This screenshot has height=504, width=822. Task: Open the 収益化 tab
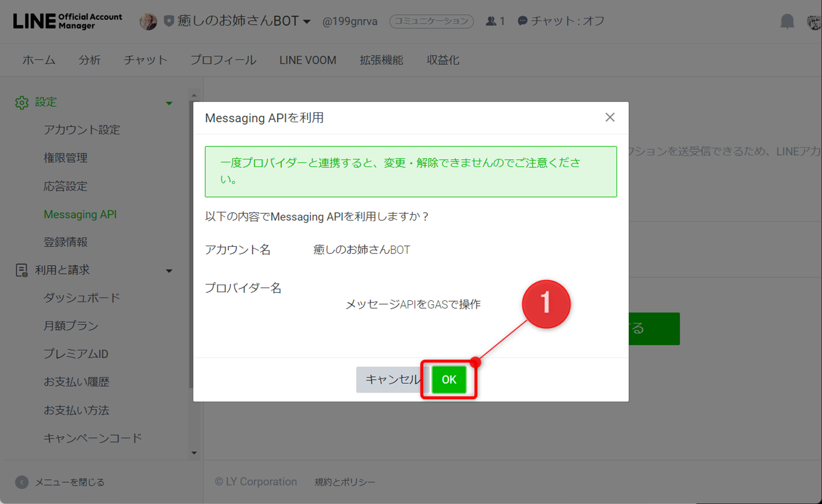443,60
